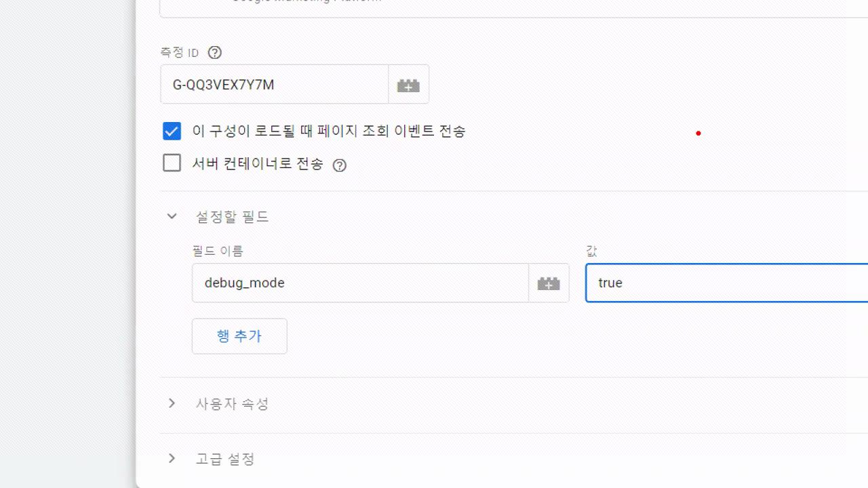The height and width of the screenshot is (488, 868).
Task: Focus the debug_mode field name input
Action: tap(360, 283)
